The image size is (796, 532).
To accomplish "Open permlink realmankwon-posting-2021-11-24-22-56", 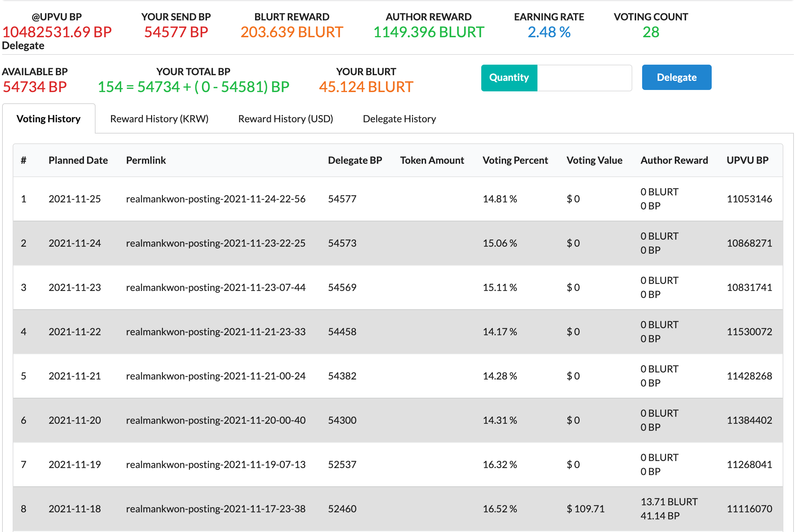I will [x=216, y=199].
